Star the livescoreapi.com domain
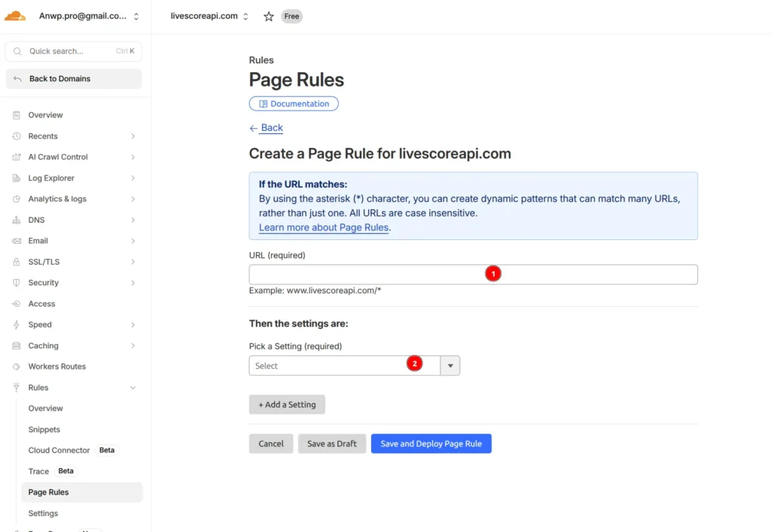 [269, 17]
